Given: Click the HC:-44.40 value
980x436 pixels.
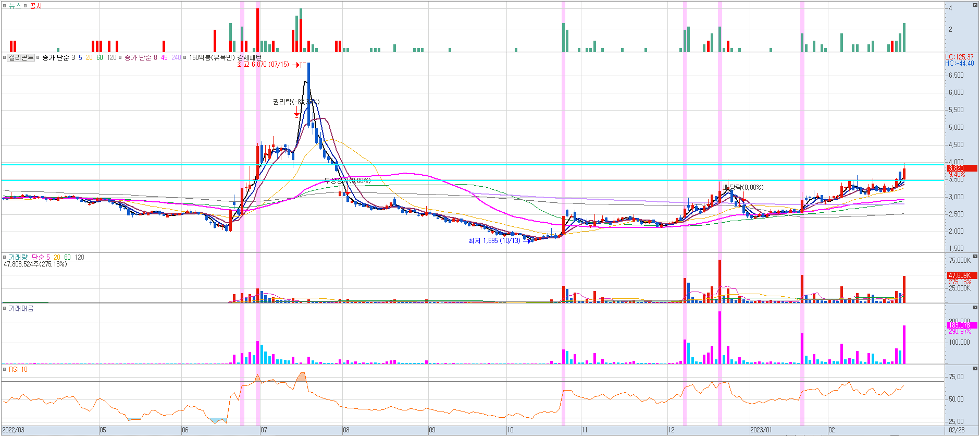Looking at the screenshot, I should 959,63.
